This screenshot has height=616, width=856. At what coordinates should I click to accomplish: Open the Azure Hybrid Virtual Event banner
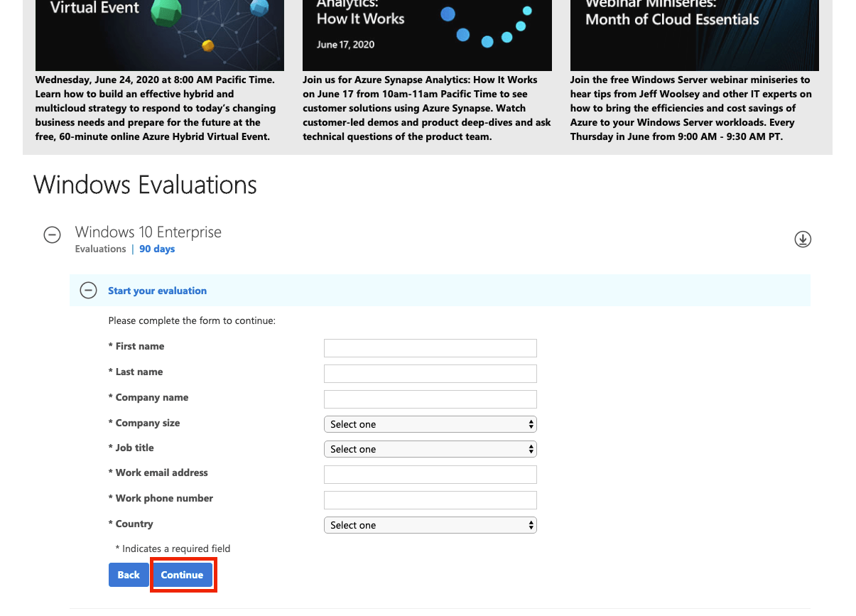click(x=160, y=34)
